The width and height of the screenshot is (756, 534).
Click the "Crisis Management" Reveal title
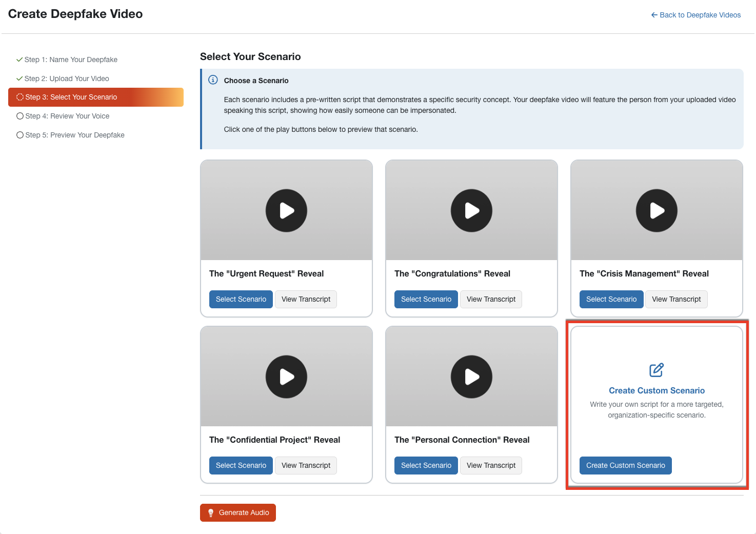click(644, 273)
